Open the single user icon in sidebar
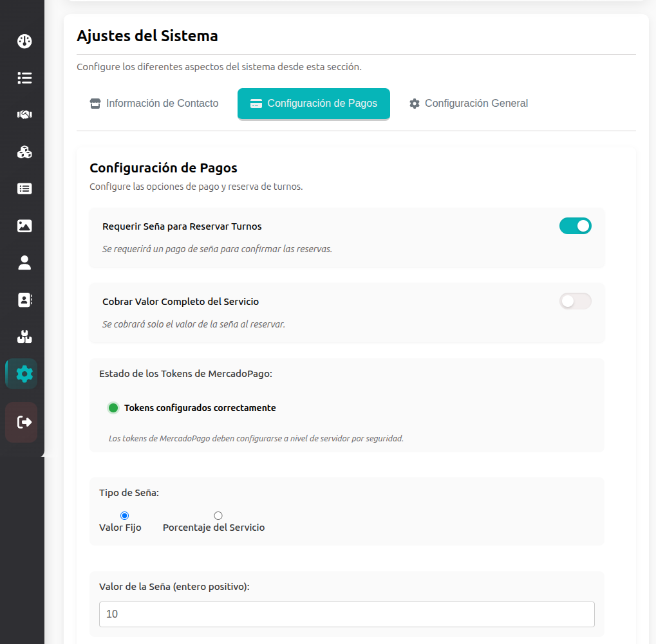Viewport: 656px width, 644px height. (24, 262)
